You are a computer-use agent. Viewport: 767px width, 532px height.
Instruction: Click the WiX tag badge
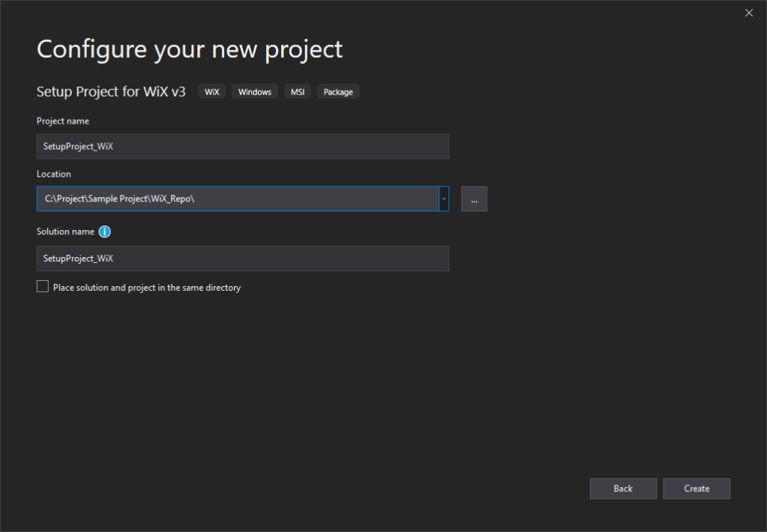[212, 92]
